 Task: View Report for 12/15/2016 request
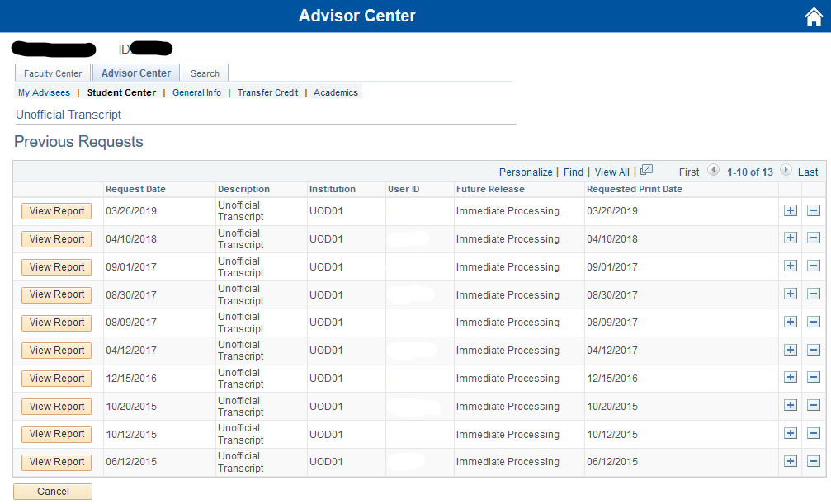coord(57,379)
